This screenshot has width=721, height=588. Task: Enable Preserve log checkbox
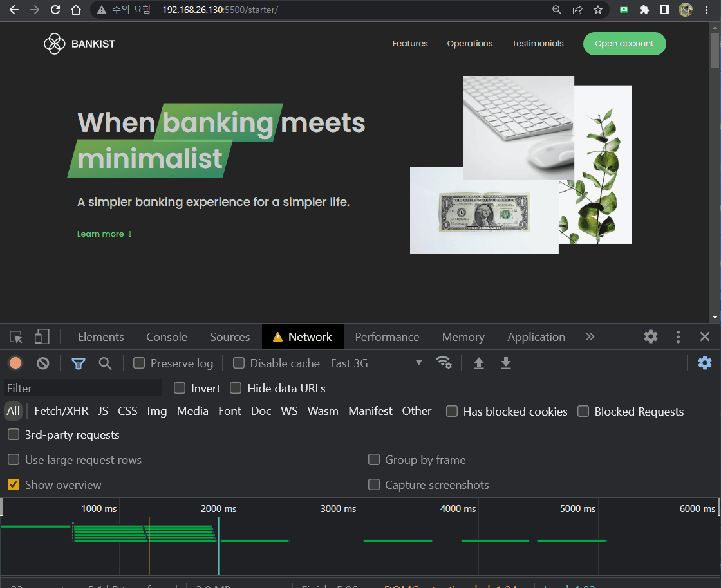pos(139,363)
